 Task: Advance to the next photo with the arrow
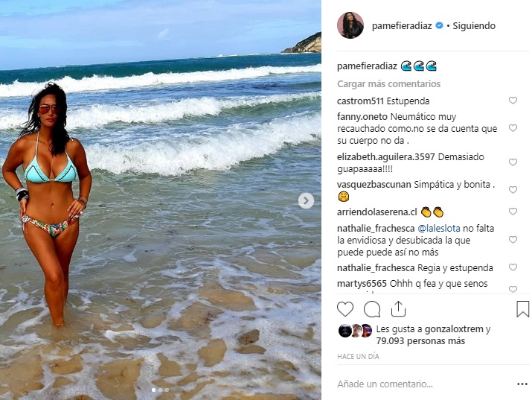306,201
